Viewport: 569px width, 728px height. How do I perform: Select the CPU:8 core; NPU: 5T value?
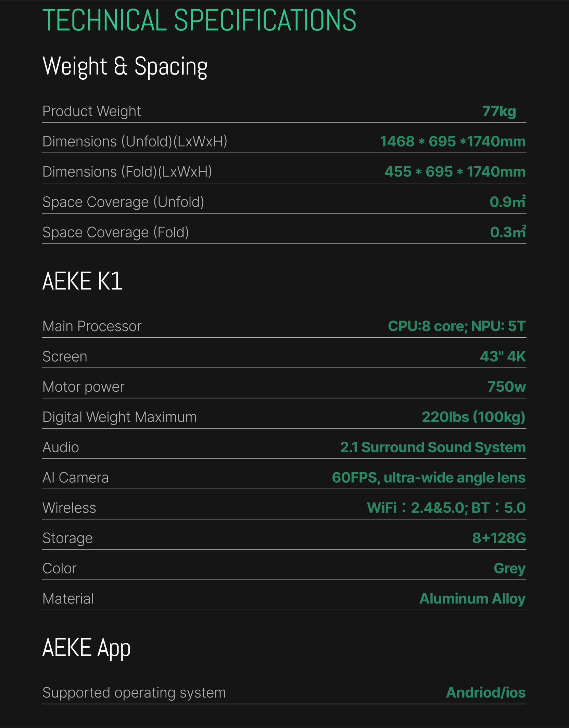coord(457,326)
